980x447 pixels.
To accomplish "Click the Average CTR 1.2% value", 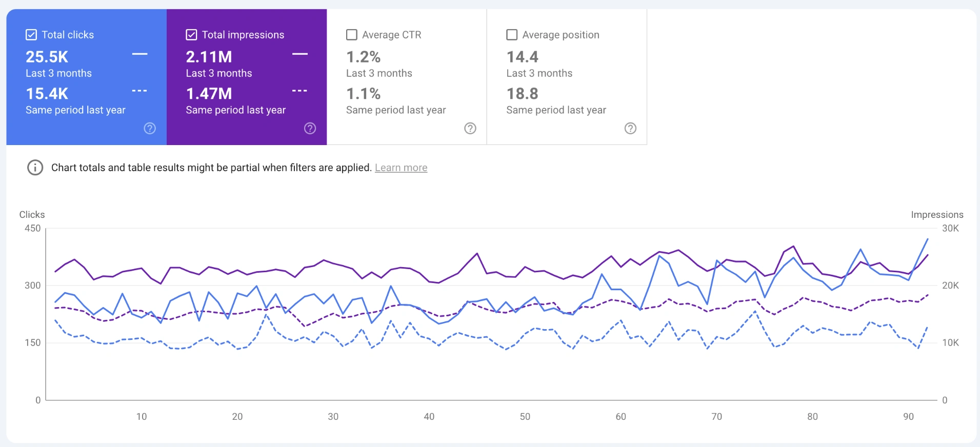I will point(363,57).
